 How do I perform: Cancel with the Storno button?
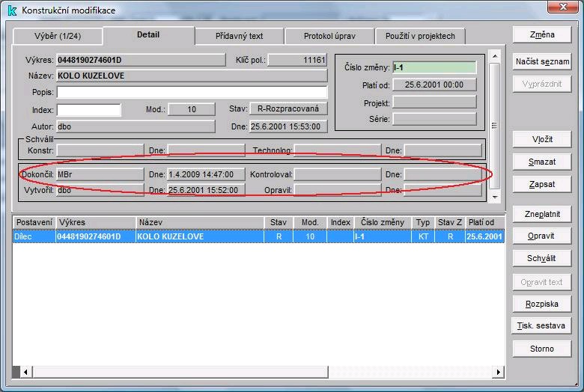[542, 349]
